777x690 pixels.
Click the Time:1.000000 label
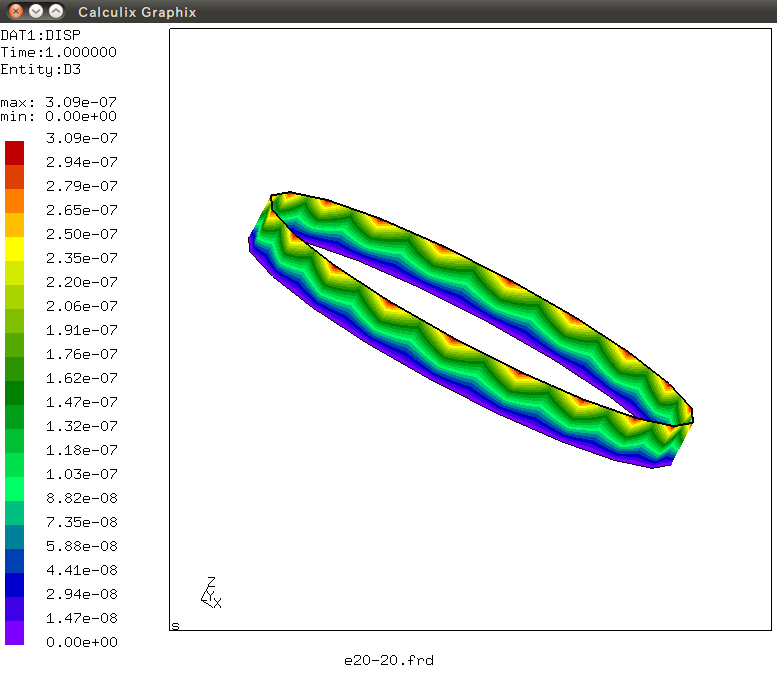58,52
